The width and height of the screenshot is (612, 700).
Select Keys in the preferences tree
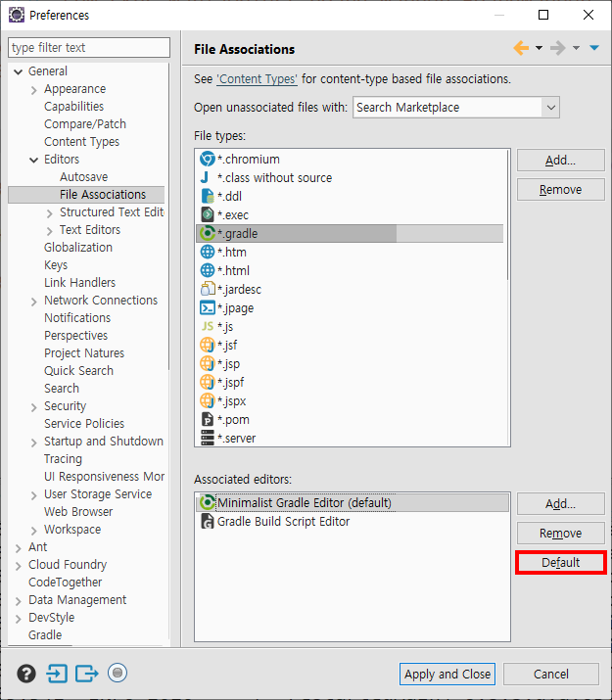pyautogui.click(x=56, y=264)
